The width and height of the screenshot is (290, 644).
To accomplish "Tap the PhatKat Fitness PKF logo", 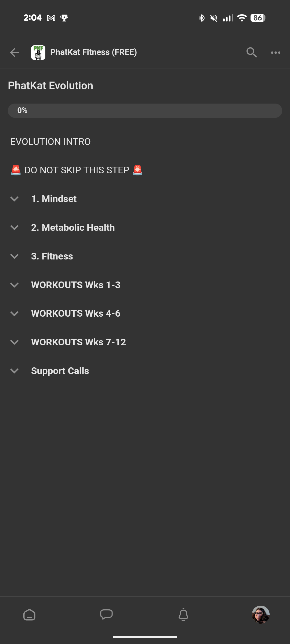I will click(x=38, y=52).
